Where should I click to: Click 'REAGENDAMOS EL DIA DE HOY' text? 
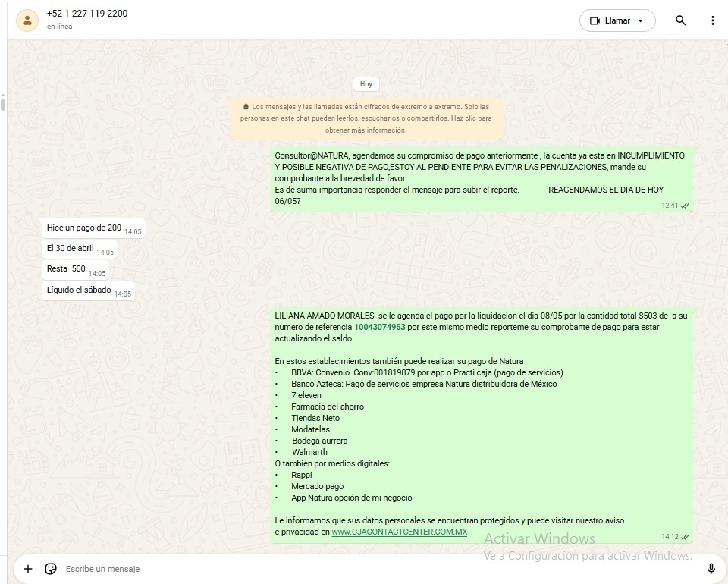pos(605,190)
